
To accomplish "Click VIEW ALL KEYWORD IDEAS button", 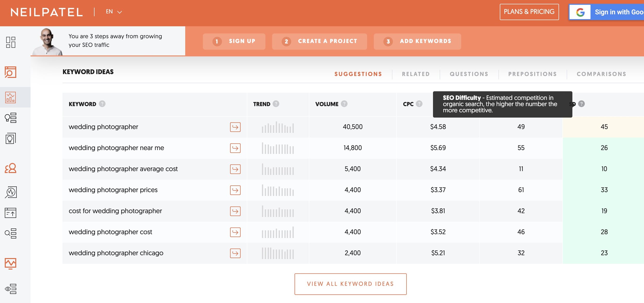I will click(350, 284).
